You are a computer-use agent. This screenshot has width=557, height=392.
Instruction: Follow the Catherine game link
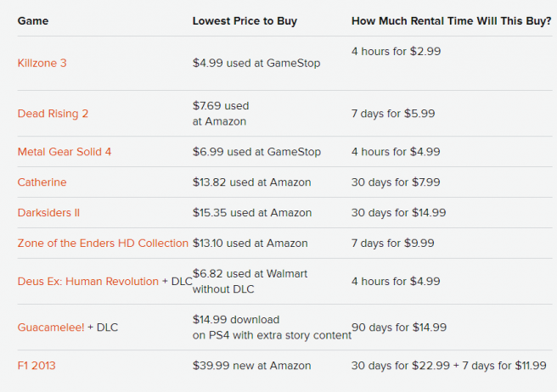pos(42,182)
